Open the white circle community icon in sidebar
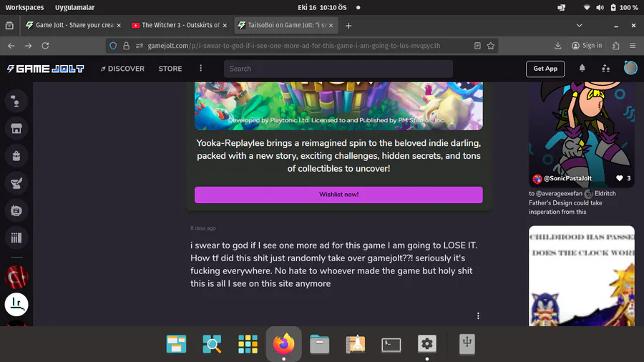 tap(16, 304)
